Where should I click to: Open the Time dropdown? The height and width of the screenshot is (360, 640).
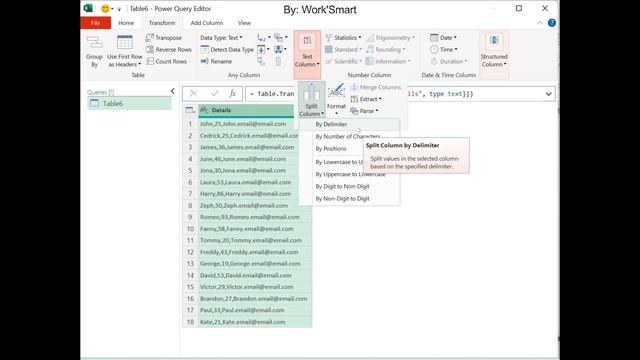click(x=444, y=49)
